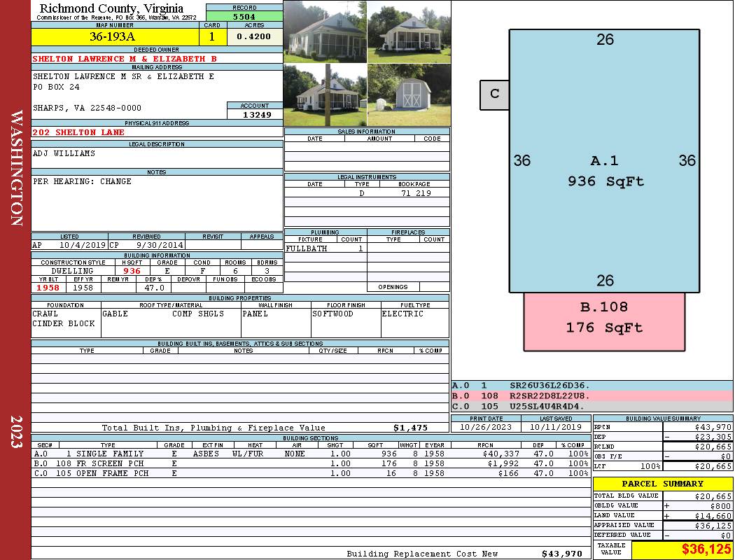Select the house photo with utility pole
This screenshot has height=560, width=735.
point(325,94)
